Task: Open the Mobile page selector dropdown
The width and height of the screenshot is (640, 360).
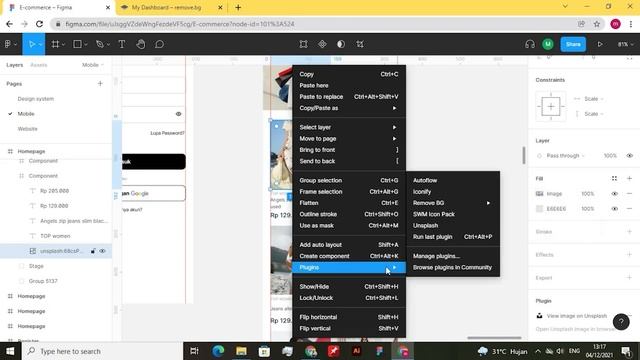Action: (x=93, y=65)
